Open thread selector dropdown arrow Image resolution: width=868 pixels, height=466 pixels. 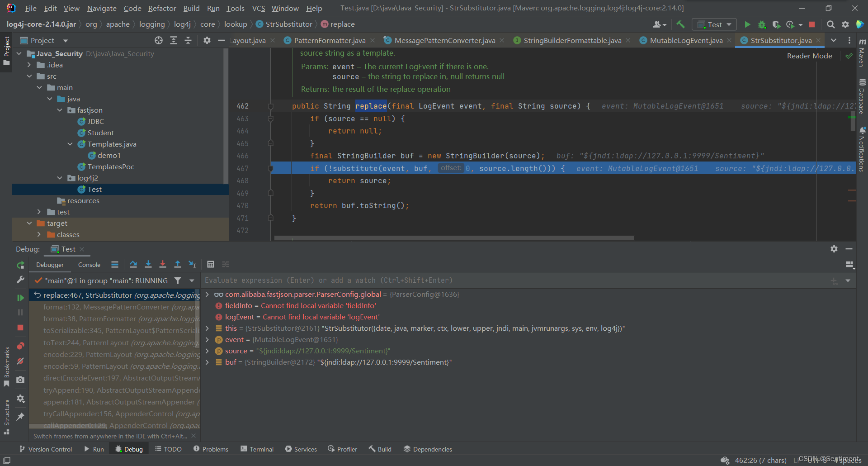click(192, 281)
